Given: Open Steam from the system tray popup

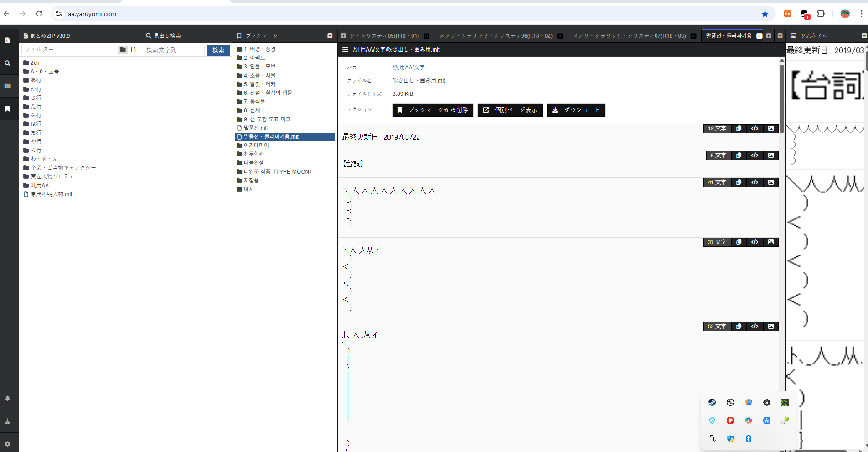Looking at the screenshot, I should [x=712, y=402].
